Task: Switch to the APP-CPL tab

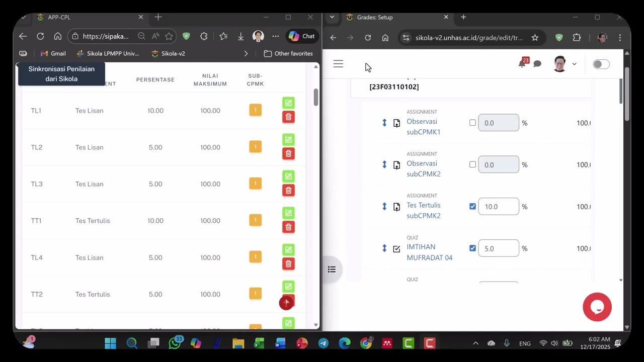Action: [90, 17]
